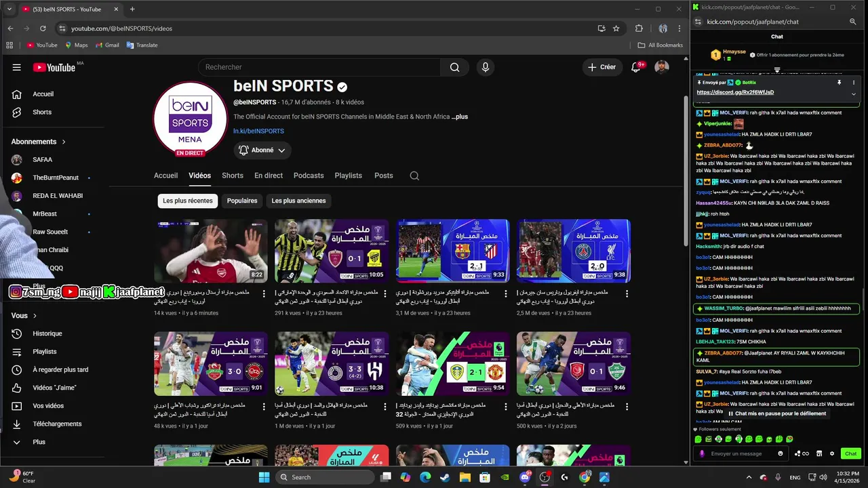868x488 pixels.
Task: Expand the Kick leaderboard handle
Action: 777,70
